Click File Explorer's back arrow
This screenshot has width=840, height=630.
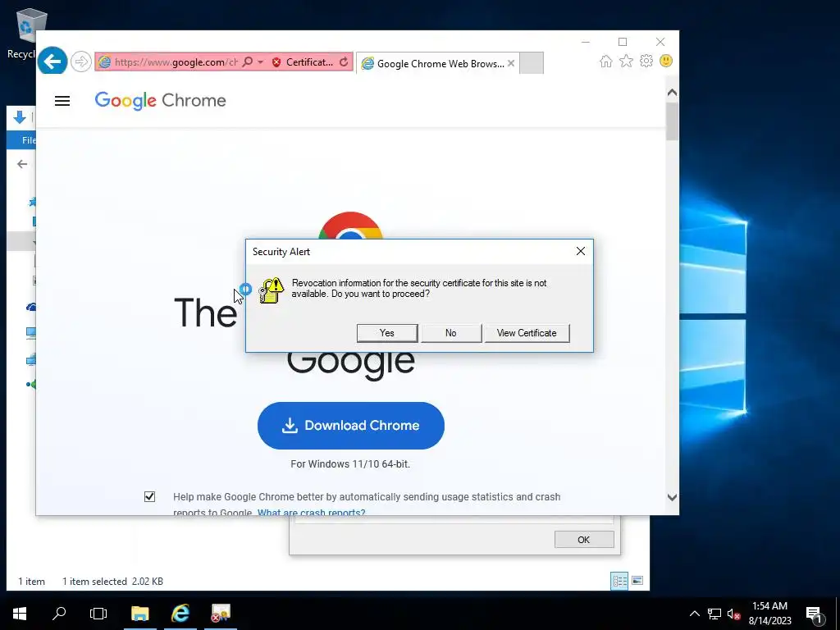(x=22, y=164)
